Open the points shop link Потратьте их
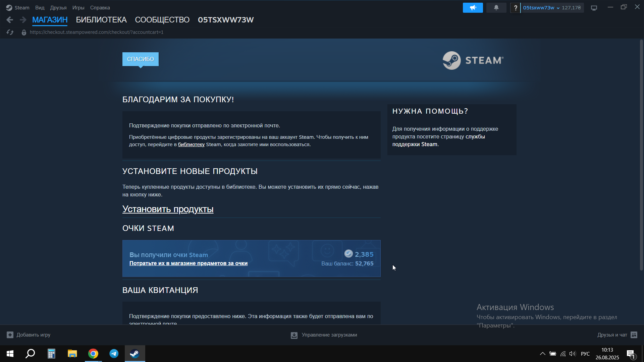Viewport: 644px width, 362px height. coord(189,263)
